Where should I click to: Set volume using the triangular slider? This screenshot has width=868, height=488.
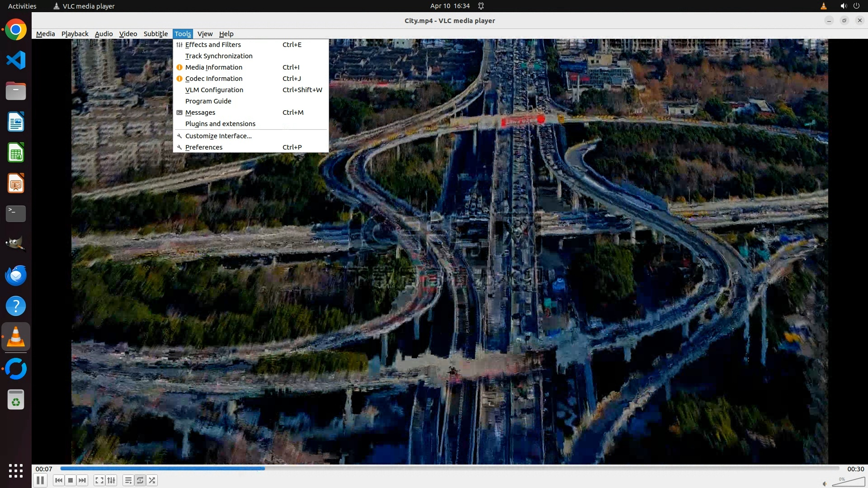click(850, 483)
